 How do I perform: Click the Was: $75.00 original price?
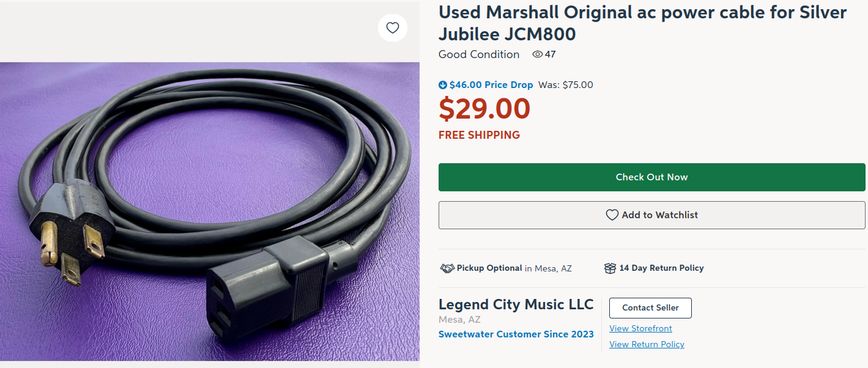[x=566, y=85]
